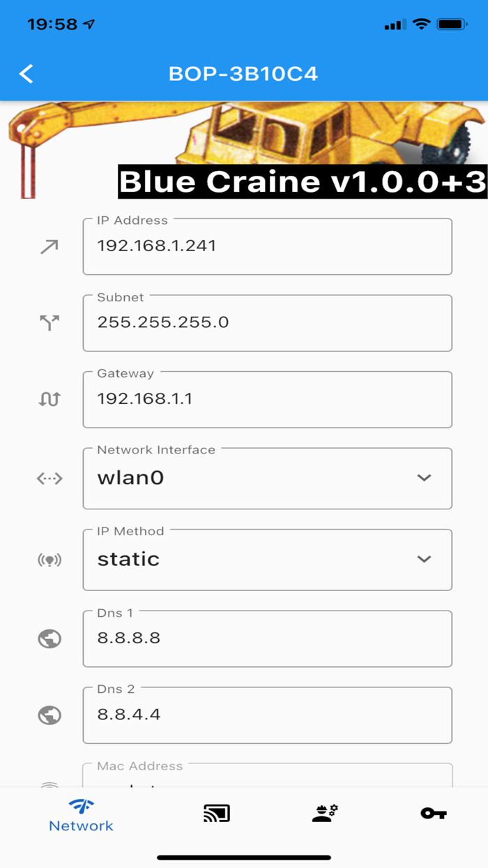Select the globe icon beside Dns 1
488x868 pixels.
pyautogui.click(x=48, y=638)
